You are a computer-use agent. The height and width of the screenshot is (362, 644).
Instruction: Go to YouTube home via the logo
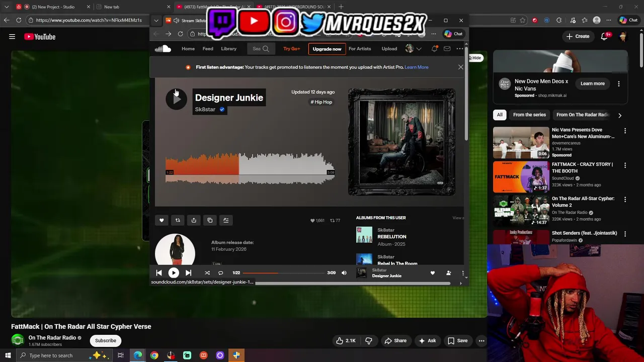point(40,37)
